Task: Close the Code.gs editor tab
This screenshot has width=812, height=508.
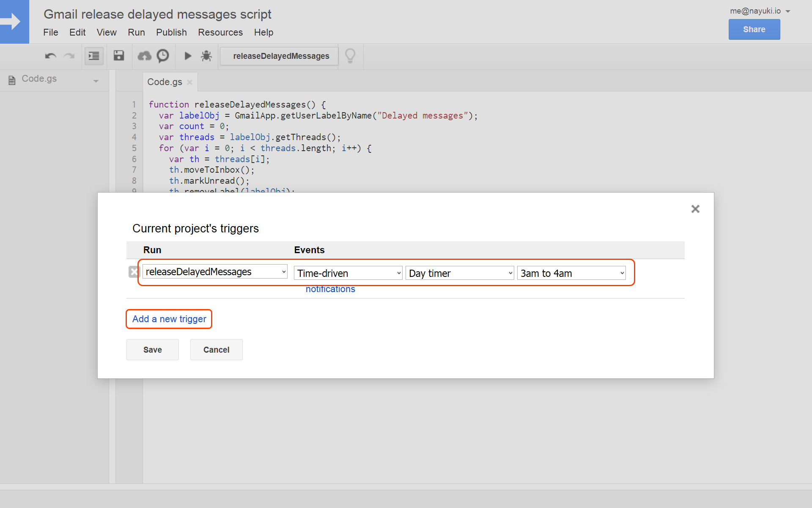Action: click(x=190, y=82)
